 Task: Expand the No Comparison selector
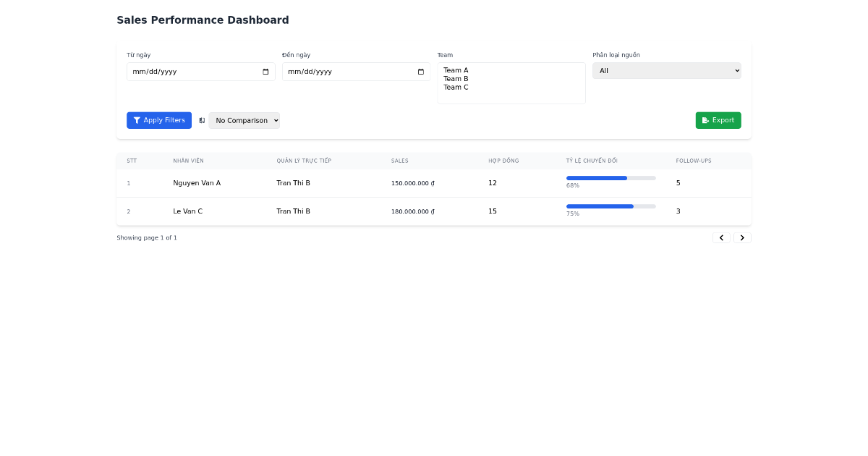tap(244, 120)
